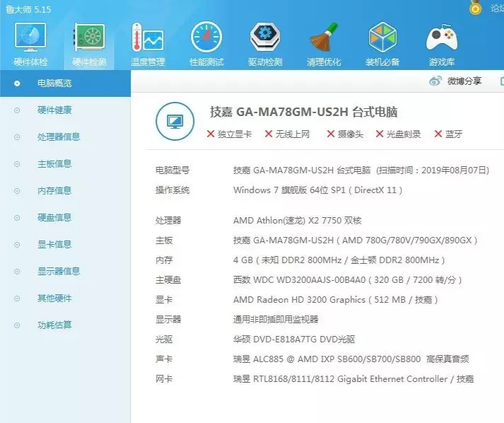Click 西数 WDC WD3200AAJS-00B4A0 disk value

point(348,280)
